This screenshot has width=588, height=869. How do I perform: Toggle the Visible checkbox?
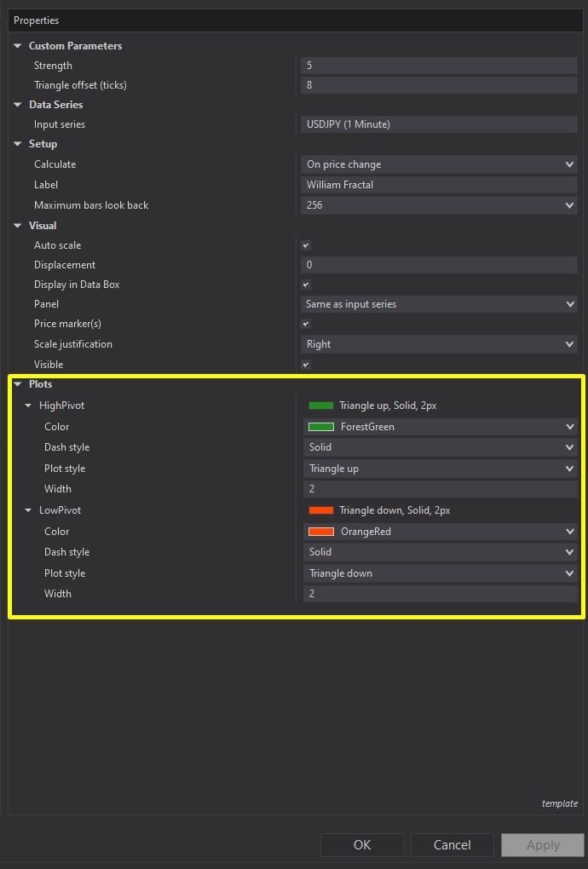[x=306, y=365]
